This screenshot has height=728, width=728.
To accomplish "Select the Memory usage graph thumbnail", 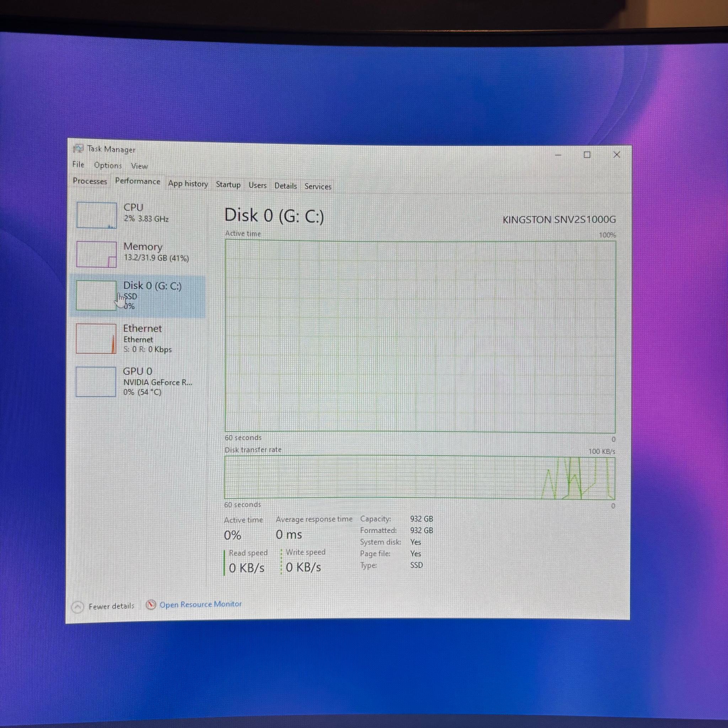I will tap(96, 255).
